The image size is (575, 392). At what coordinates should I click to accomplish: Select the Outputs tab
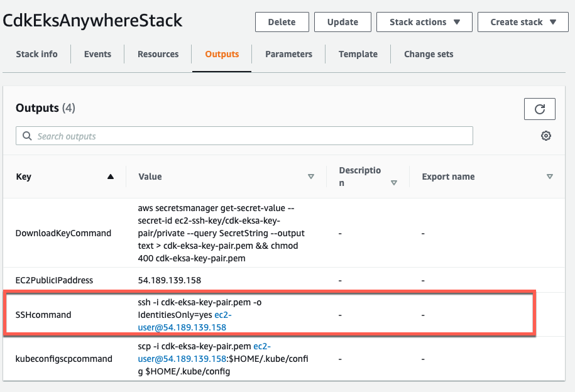222,54
